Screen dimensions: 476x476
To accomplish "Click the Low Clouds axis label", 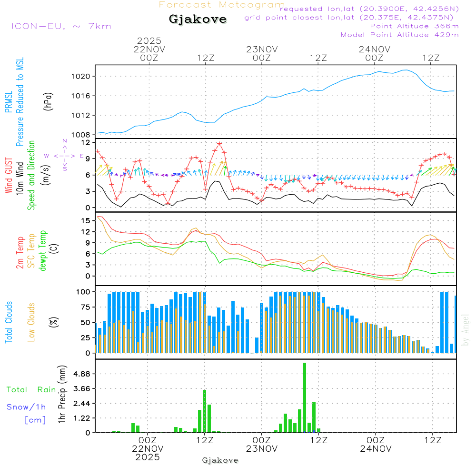I will pyautogui.click(x=31, y=322).
